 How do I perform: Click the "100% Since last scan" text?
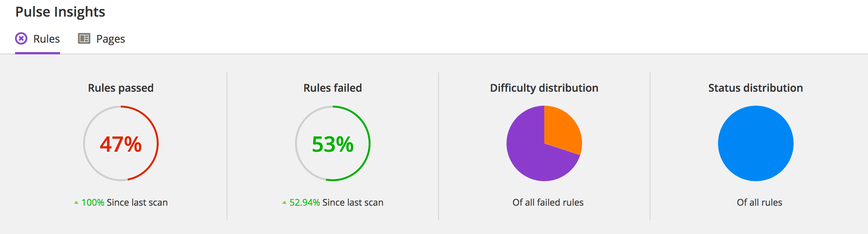pos(125,202)
